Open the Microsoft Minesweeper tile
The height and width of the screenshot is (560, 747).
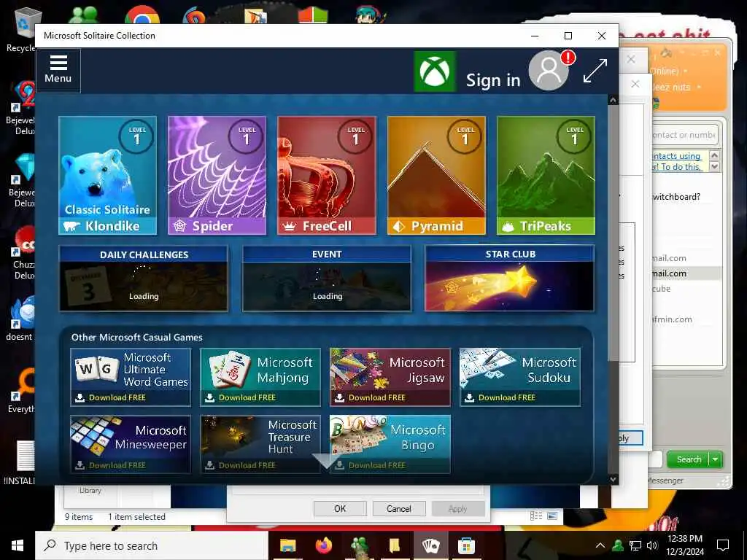point(131,444)
